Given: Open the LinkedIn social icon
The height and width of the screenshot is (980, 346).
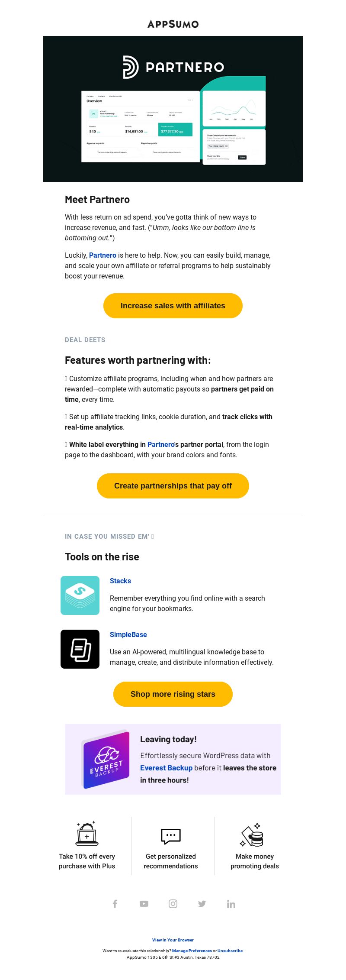Looking at the screenshot, I should 231,904.
